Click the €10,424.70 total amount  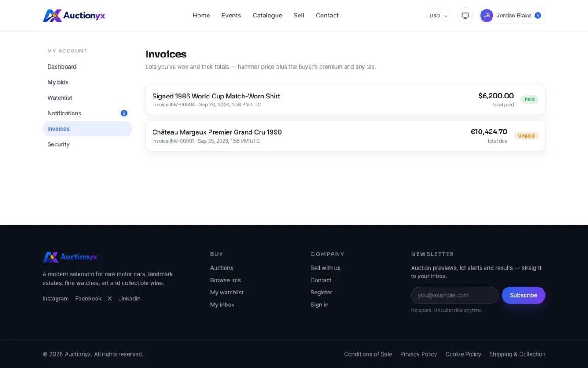point(489,132)
